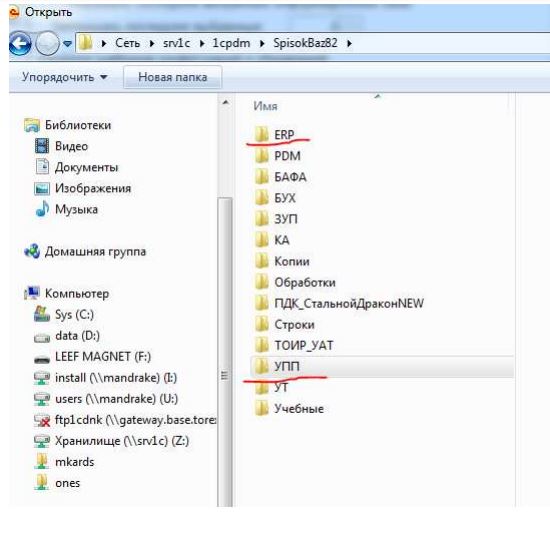
Task: Click the blue Back navigation arrow
Action: (20, 43)
